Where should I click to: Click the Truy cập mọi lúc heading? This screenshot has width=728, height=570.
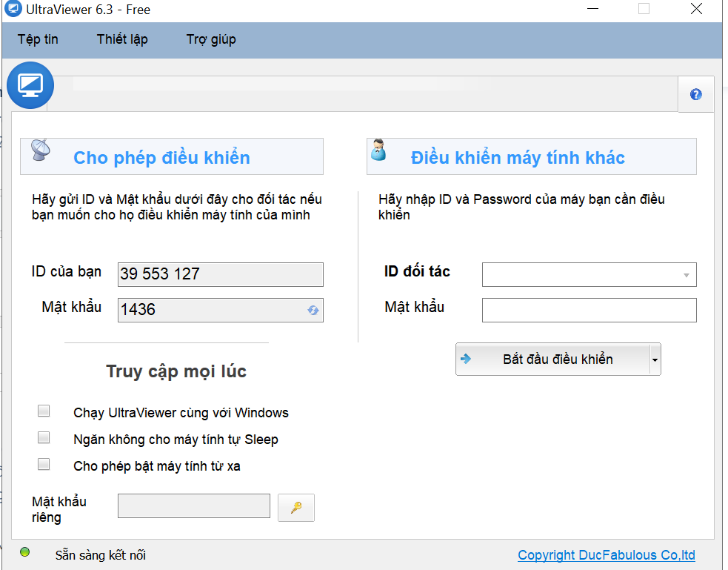click(176, 371)
